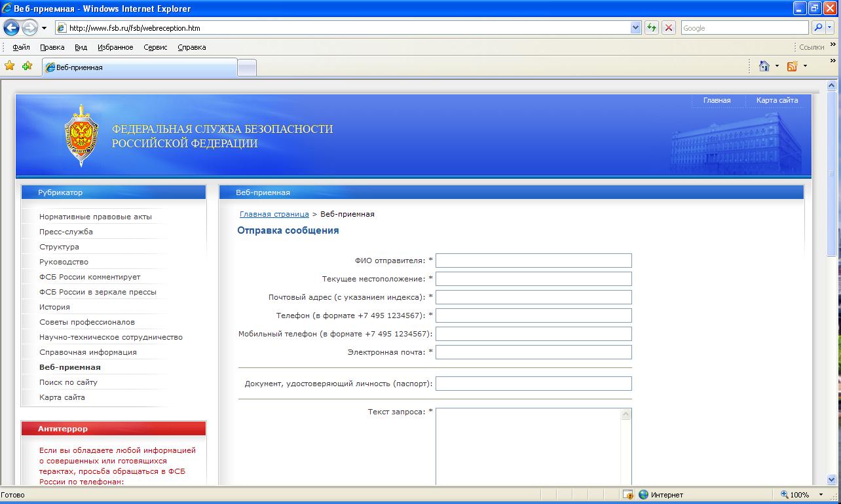Click the status bar privacy report icon
This screenshot has height=504, width=841.
point(627,495)
